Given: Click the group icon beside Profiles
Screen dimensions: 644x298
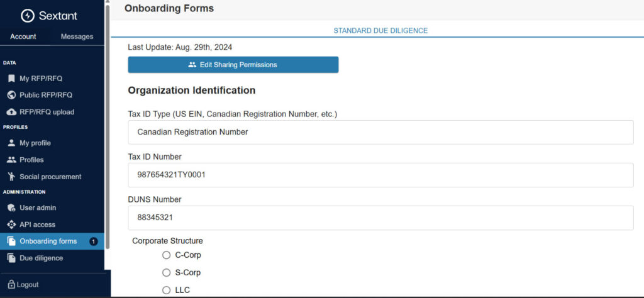Looking at the screenshot, I should [11, 160].
